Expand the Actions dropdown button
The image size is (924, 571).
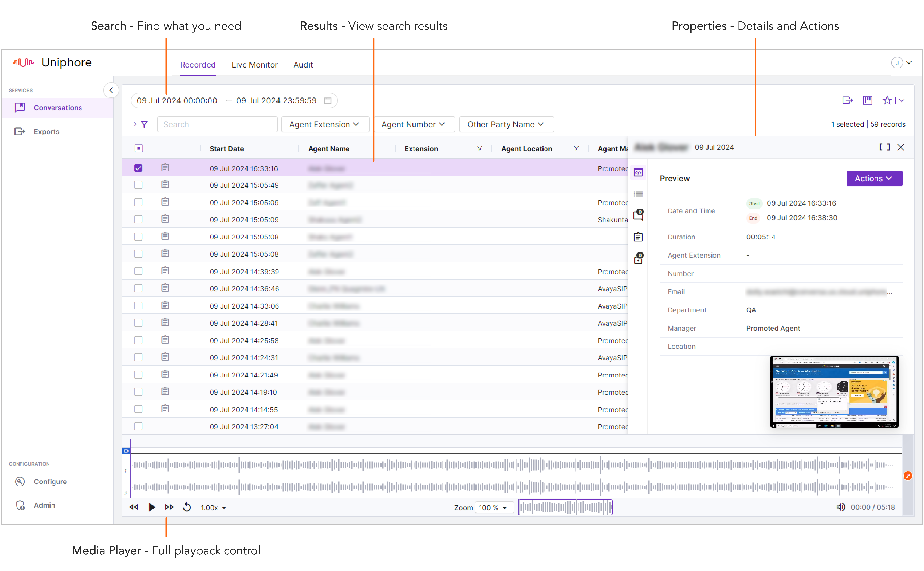pos(874,179)
